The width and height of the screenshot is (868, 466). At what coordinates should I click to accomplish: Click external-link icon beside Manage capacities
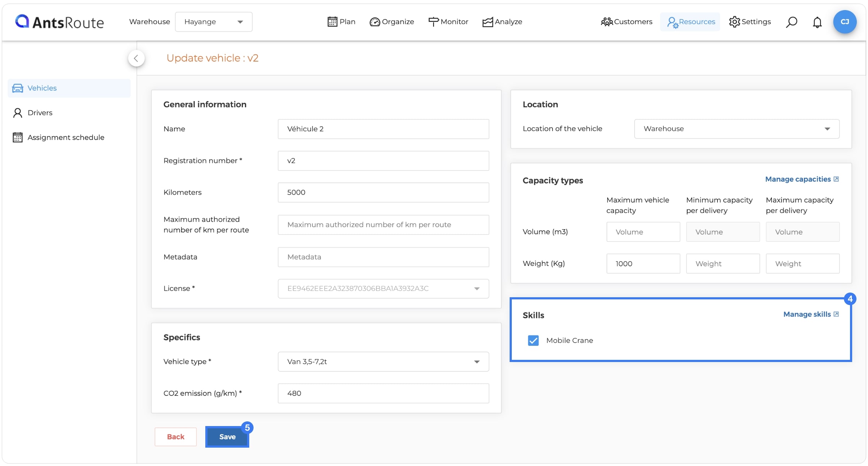(836, 179)
